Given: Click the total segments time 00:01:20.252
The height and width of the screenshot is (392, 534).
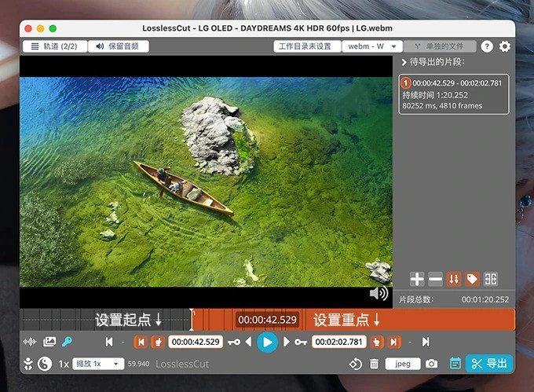Looking at the screenshot, I should pyautogui.click(x=485, y=300).
